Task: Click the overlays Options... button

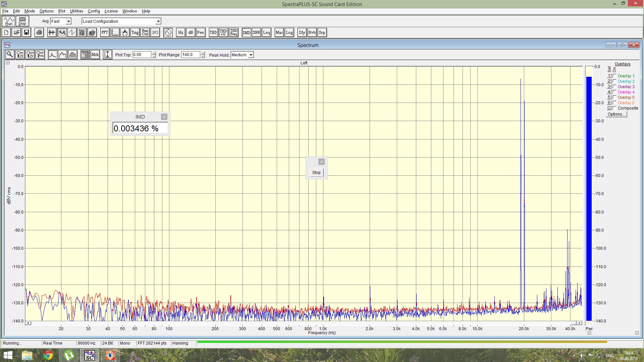Action: click(616, 114)
